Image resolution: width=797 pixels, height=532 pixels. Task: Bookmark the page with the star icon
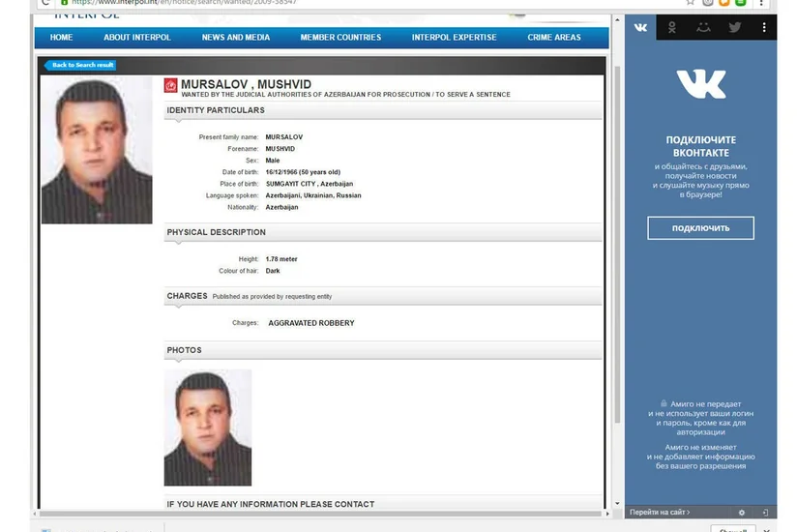(x=690, y=3)
